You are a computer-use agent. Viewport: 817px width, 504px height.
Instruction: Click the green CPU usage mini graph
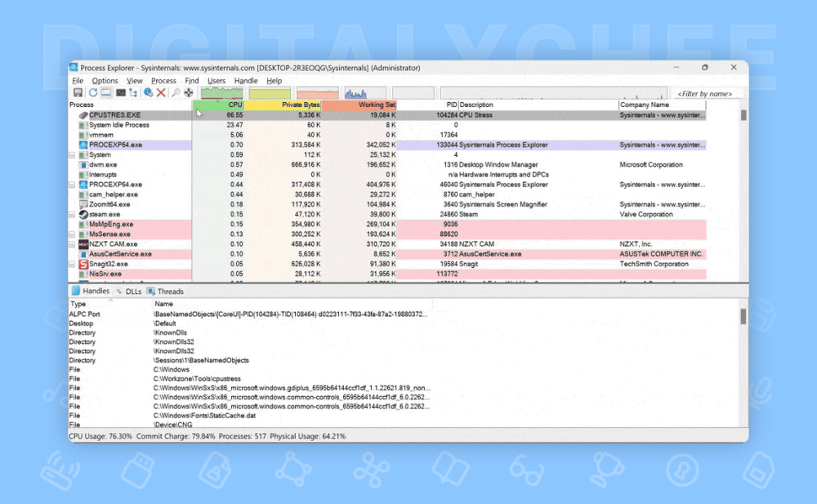(x=222, y=93)
